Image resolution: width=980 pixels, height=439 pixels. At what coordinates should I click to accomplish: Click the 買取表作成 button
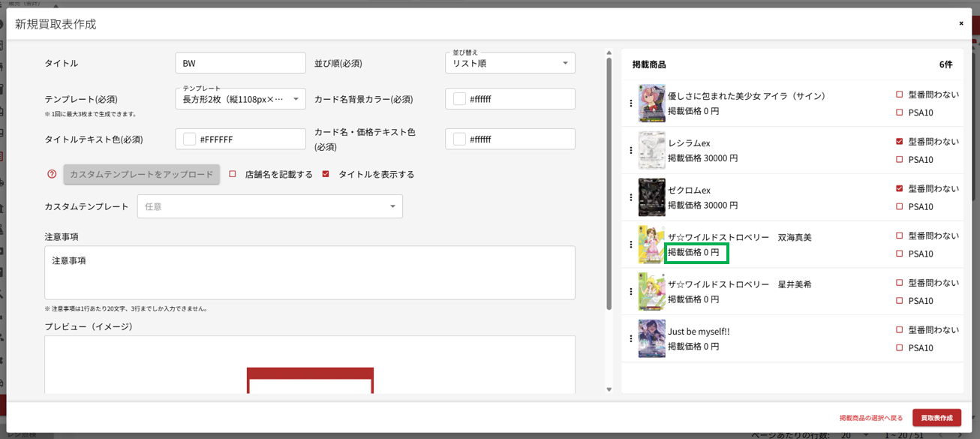(x=936, y=417)
